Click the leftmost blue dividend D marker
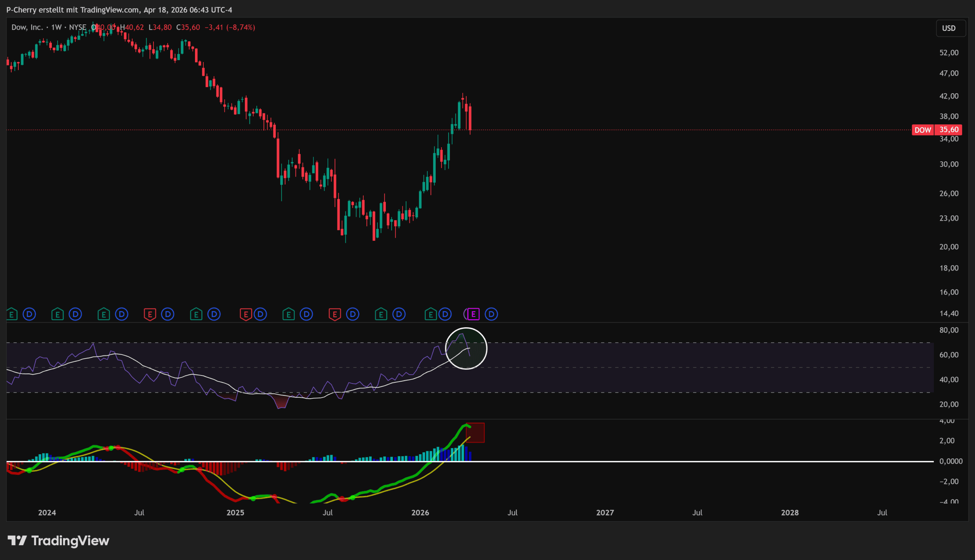Image resolution: width=975 pixels, height=560 pixels. tap(29, 314)
